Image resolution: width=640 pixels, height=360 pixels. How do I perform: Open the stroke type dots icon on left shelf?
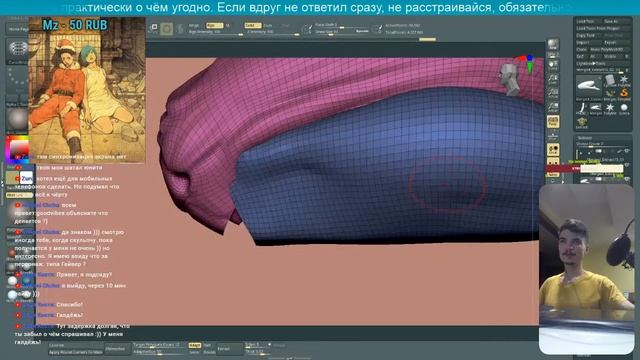[17, 81]
